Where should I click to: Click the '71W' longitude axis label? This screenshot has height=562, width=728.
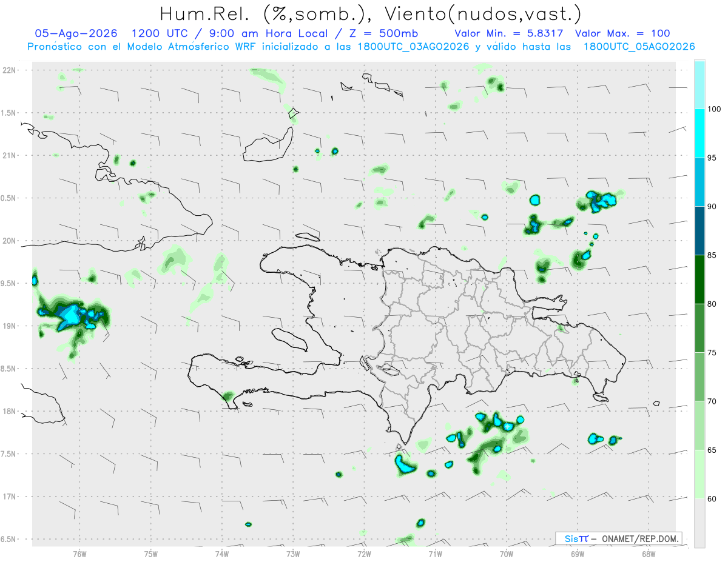(x=435, y=554)
